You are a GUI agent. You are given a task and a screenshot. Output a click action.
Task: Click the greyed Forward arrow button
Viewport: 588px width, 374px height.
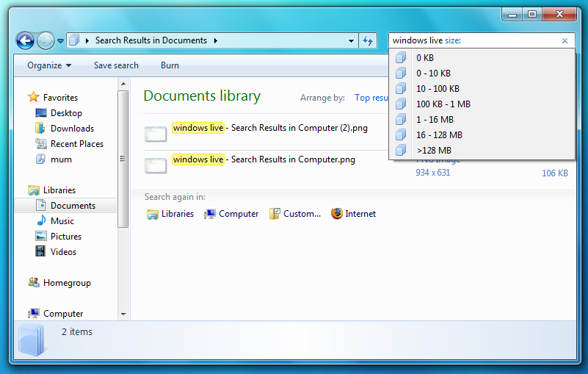coord(46,40)
